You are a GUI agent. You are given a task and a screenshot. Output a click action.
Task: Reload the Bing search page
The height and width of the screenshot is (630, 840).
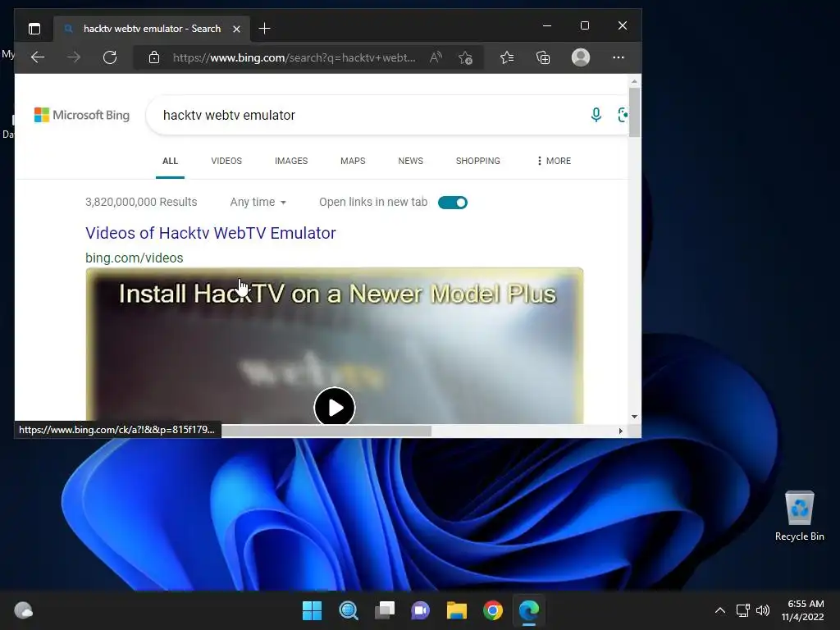tap(110, 57)
